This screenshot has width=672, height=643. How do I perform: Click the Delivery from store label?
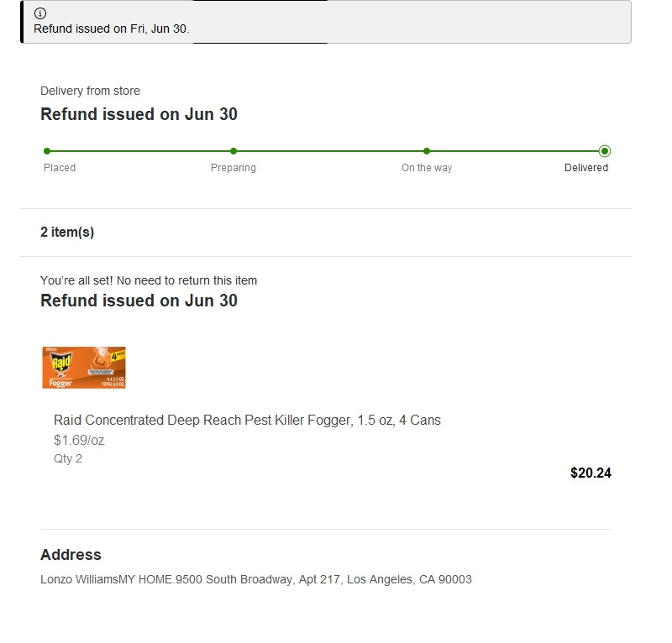click(x=90, y=91)
